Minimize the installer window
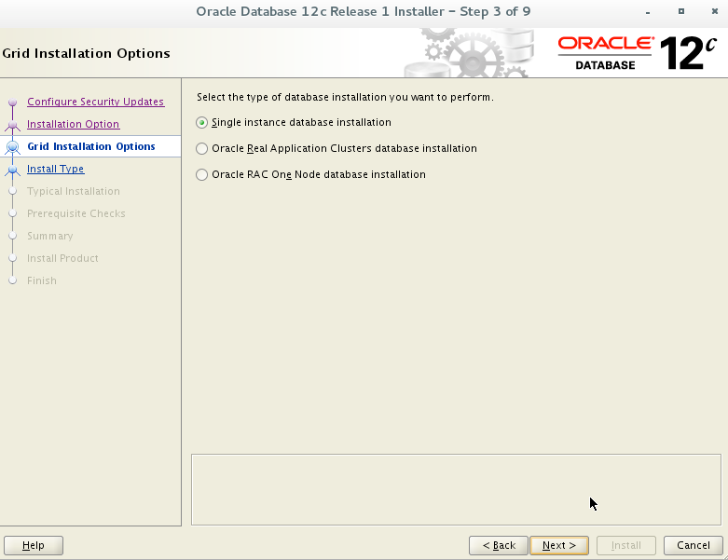 coord(648,11)
